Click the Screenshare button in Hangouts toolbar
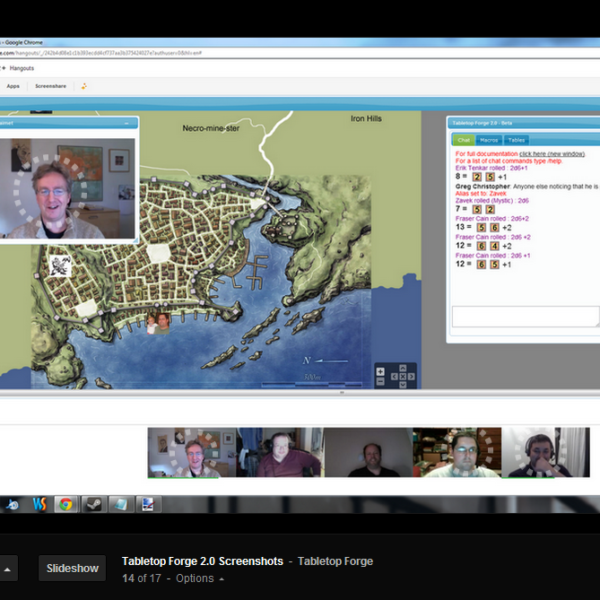The height and width of the screenshot is (600, 600). coord(50,86)
